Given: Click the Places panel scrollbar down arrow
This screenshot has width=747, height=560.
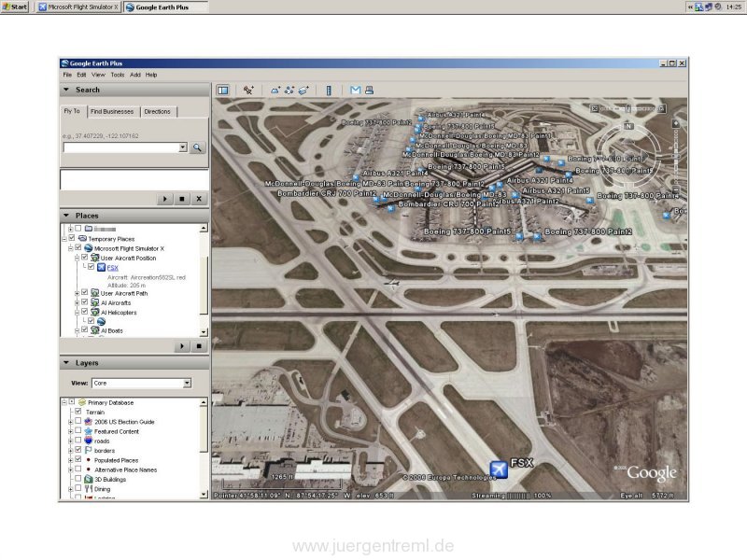Looking at the screenshot, I should click(204, 332).
